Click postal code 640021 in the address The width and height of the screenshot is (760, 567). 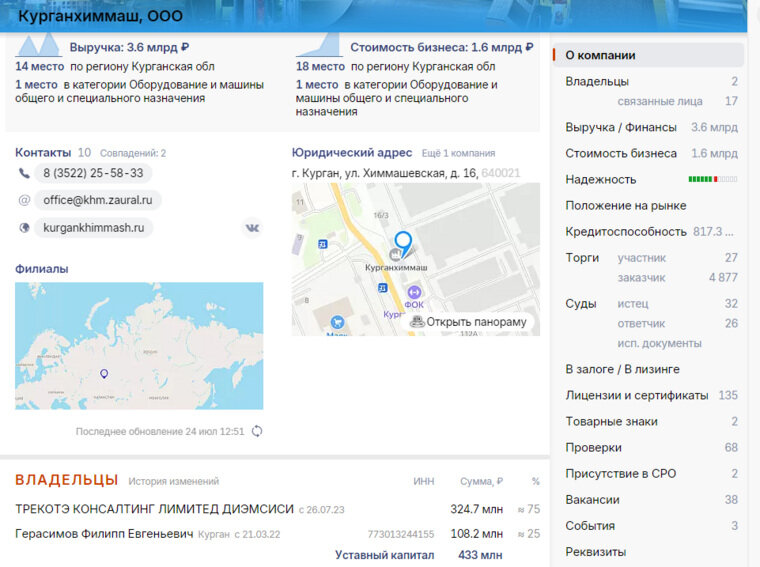point(501,173)
